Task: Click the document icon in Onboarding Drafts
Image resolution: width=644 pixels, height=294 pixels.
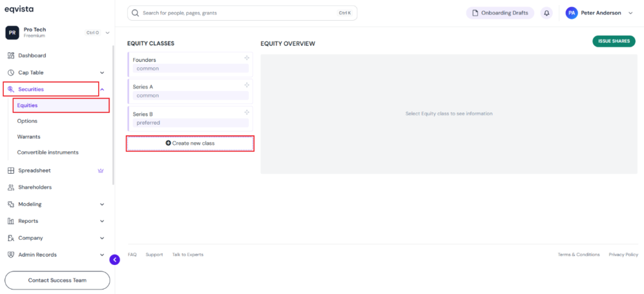Action: coord(475,13)
